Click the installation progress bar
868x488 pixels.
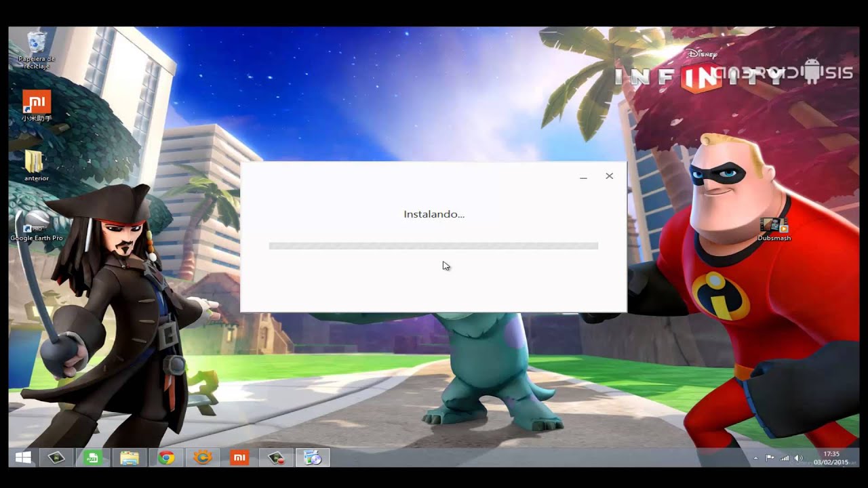click(x=433, y=246)
